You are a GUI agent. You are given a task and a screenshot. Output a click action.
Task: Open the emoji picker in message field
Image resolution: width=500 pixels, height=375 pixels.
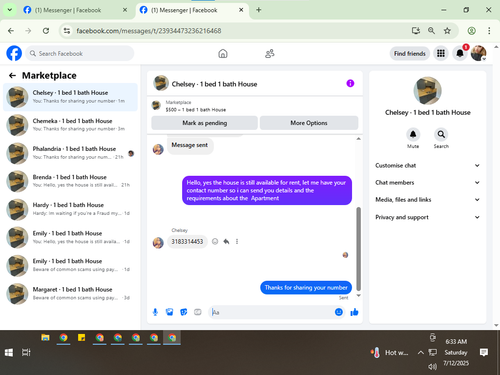coord(339,312)
